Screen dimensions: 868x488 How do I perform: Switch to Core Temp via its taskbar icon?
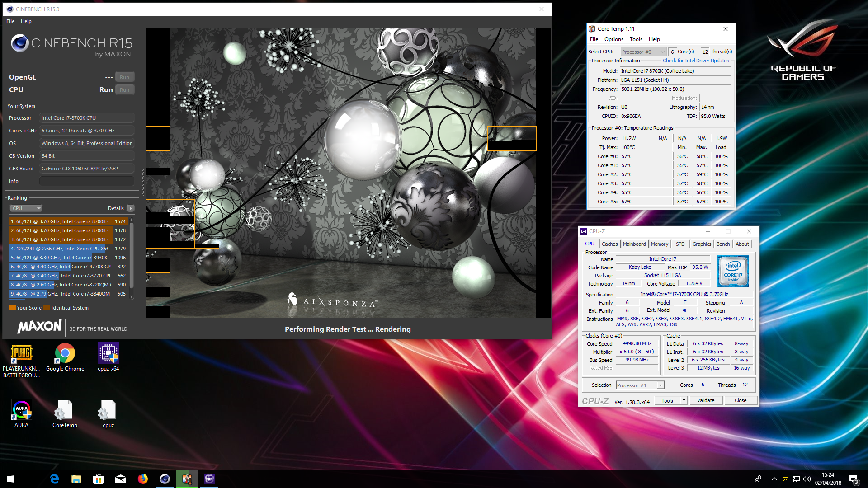pos(187,479)
